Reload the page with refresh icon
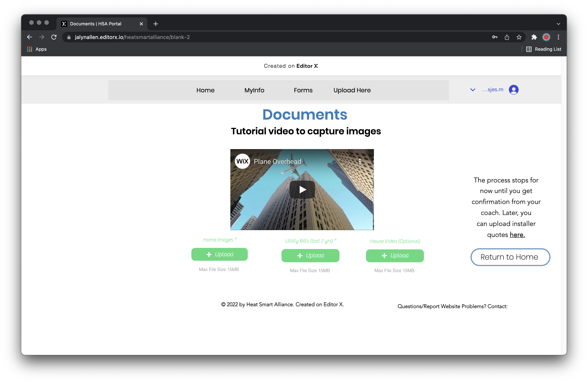Image resolution: width=588 pixels, height=383 pixels. coord(54,37)
